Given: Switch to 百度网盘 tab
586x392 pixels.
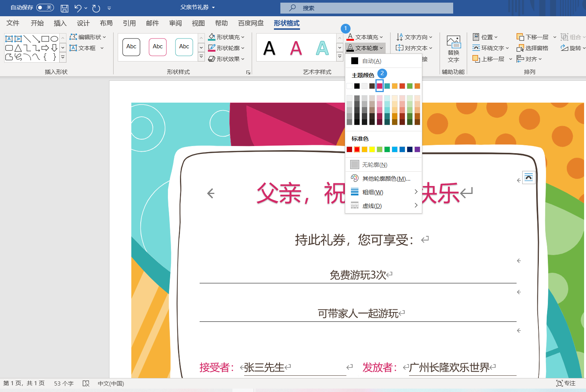Looking at the screenshot, I should (251, 23).
